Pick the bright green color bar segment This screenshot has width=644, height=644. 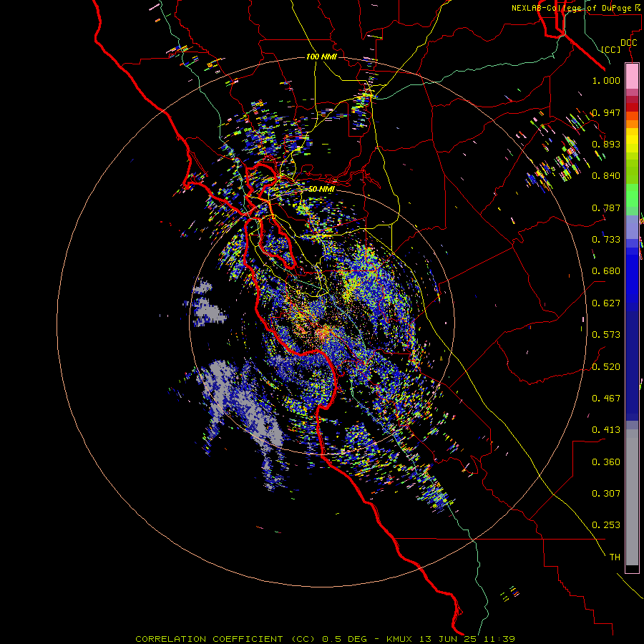click(x=632, y=195)
